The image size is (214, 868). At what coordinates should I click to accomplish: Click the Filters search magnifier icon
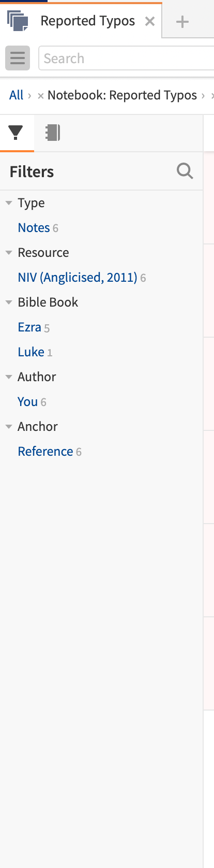pyautogui.click(x=185, y=171)
